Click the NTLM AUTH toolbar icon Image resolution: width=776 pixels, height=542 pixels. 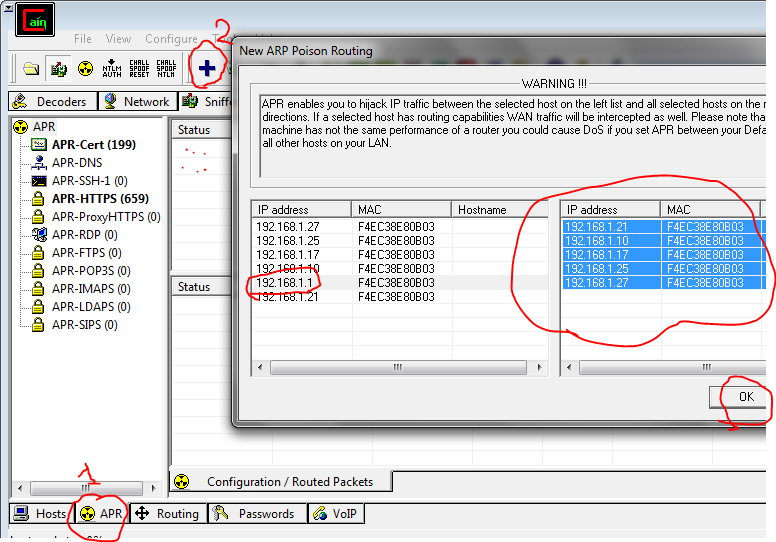coord(112,68)
